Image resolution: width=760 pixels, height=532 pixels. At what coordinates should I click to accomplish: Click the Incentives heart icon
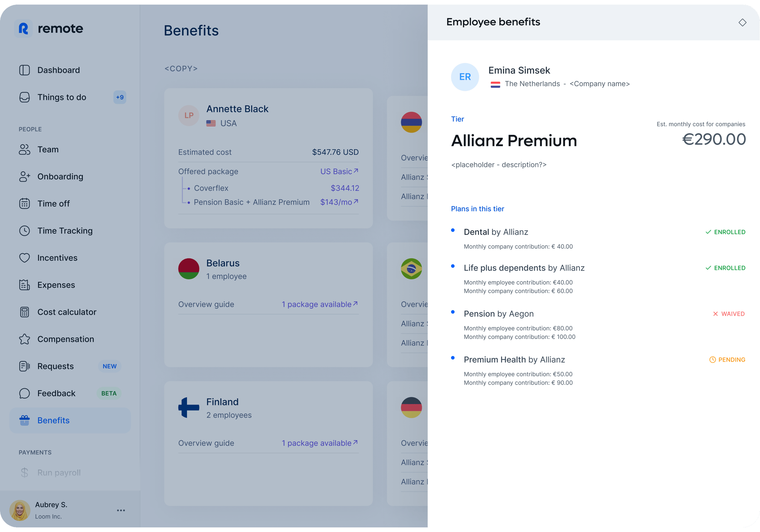[24, 258]
